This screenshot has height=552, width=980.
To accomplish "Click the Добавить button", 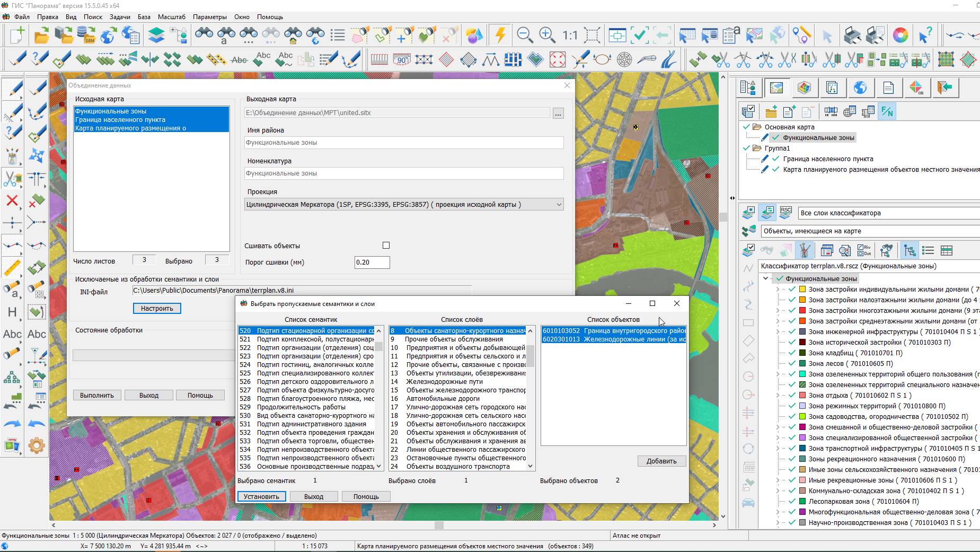I will pyautogui.click(x=661, y=461).
